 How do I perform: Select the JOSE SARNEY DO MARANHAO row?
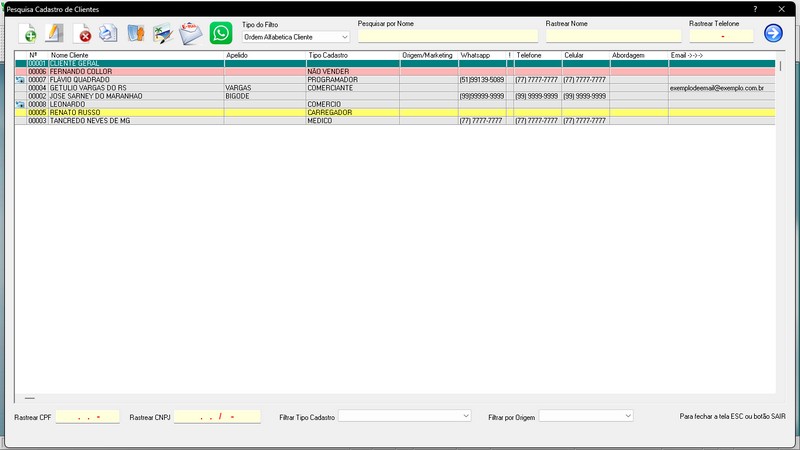pos(395,96)
